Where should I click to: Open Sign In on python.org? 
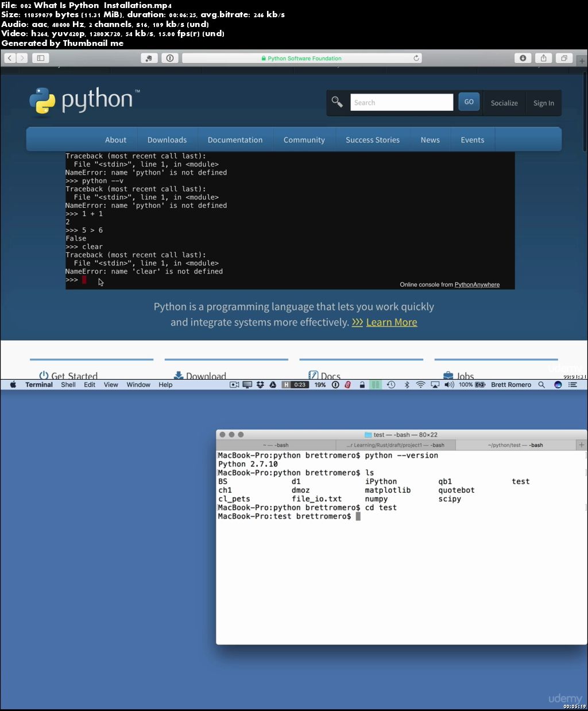click(543, 103)
